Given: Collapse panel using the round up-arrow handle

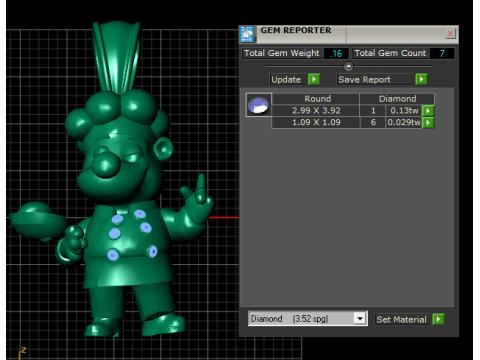Looking at the screenshot, I should pos(348,67).
